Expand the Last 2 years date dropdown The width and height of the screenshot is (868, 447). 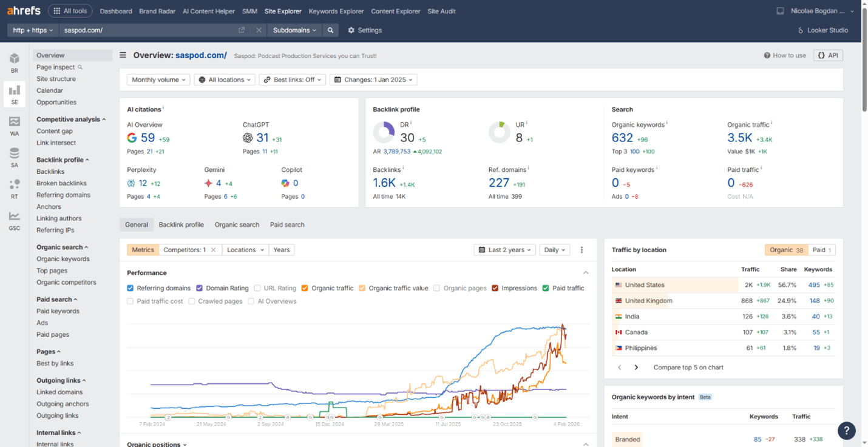tap(504, 250)
